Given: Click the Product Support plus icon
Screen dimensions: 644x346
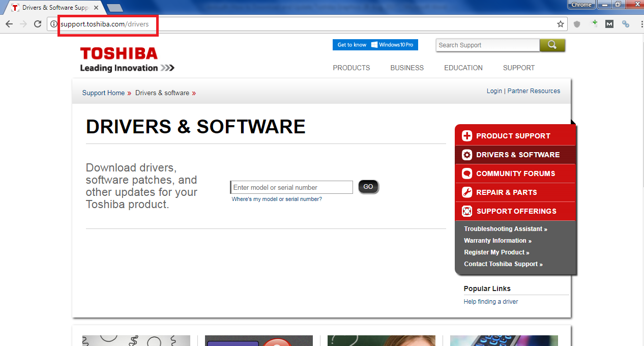Looking at the screenshot, I should [x=467, y=136].
